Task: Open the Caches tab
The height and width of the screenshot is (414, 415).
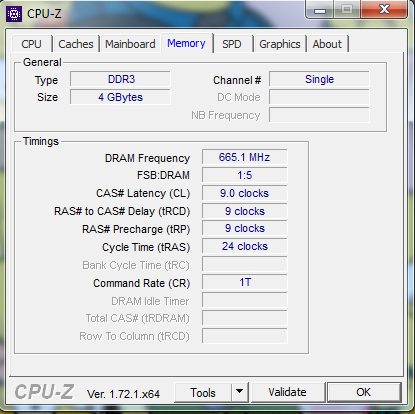Action: [76, 44]
